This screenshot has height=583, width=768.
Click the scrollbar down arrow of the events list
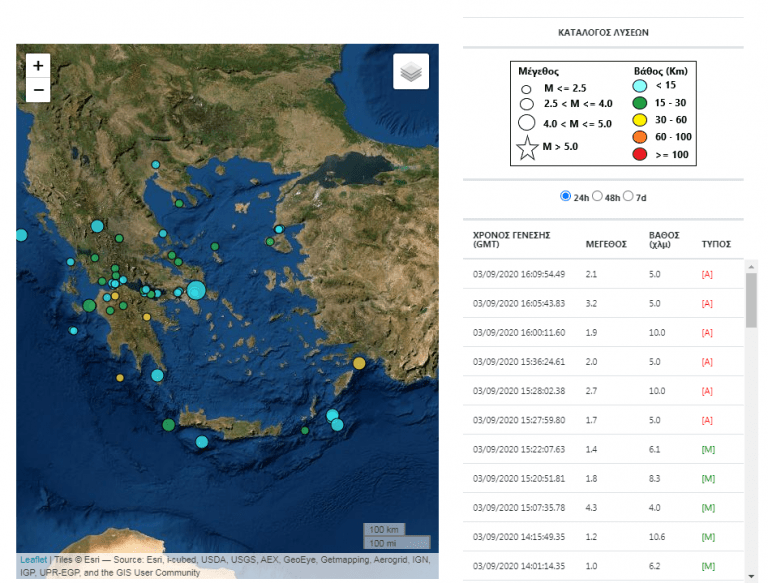[x=751, y=576]
